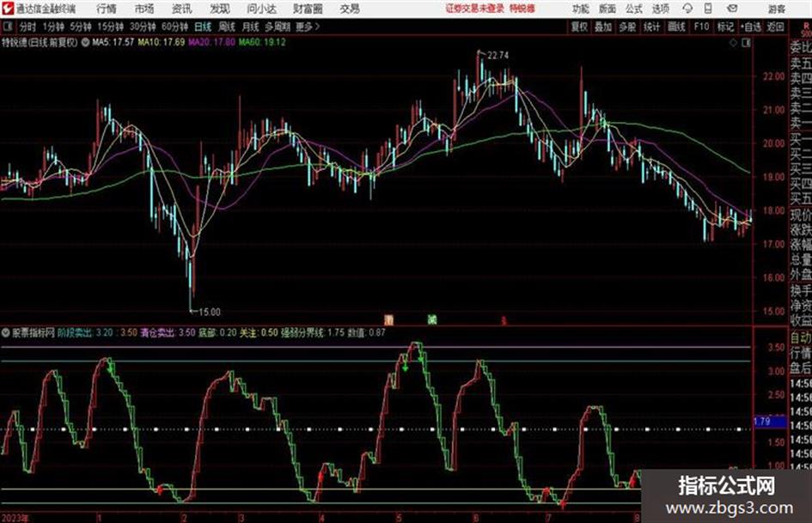This screenshot has height=523, width=812.
Task: Switch to the 60分钟 period tab
Action: (x=174, y=27)
